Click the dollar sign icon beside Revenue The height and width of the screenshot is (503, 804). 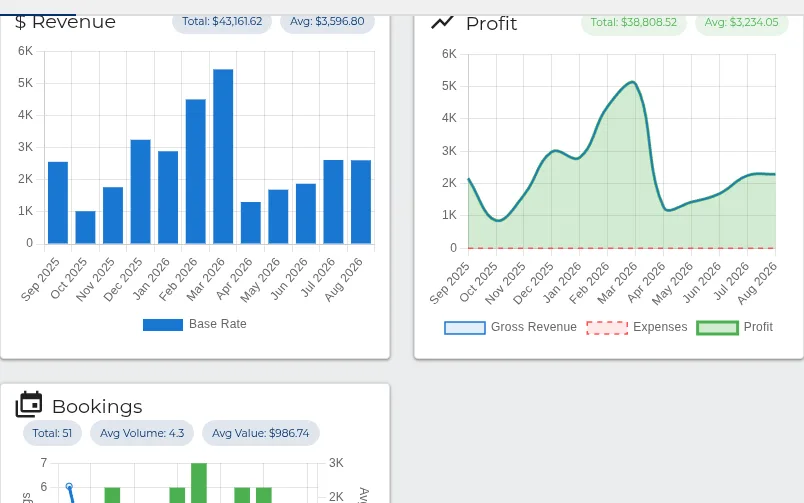(x=20, y=23)
